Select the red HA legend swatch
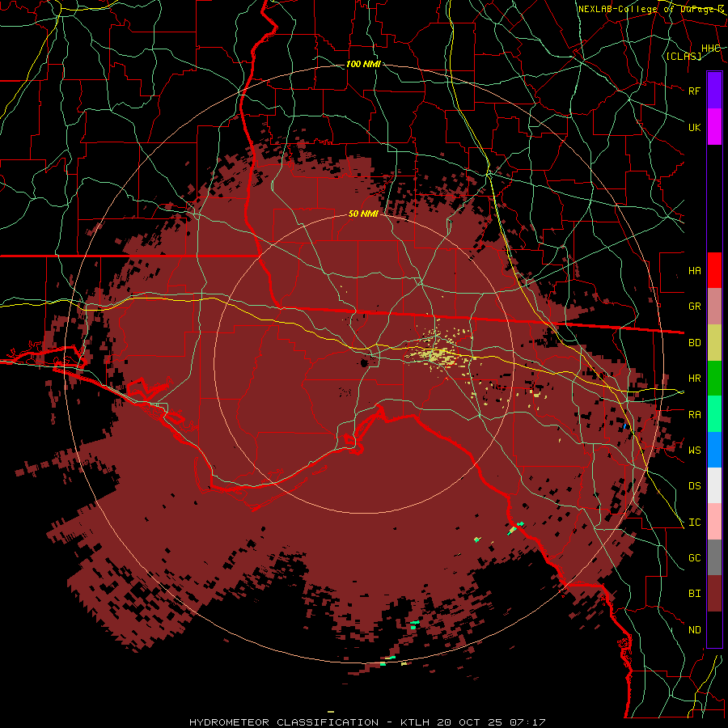 tap(714, 270)
